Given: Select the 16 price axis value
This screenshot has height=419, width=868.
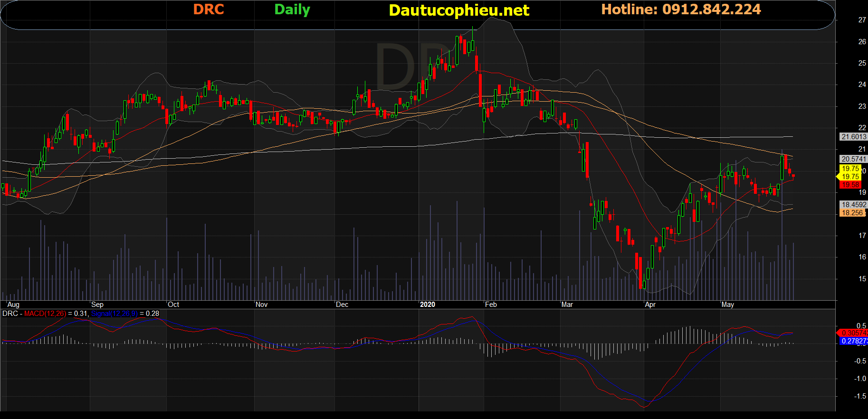Looking at the screenshot, I should click(x=862, y=257).
